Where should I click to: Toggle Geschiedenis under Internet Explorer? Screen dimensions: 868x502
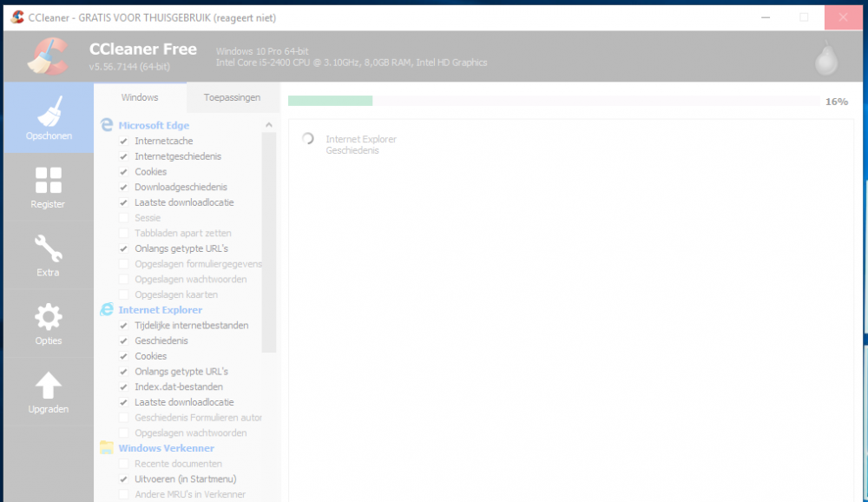[x=123, y=341]
